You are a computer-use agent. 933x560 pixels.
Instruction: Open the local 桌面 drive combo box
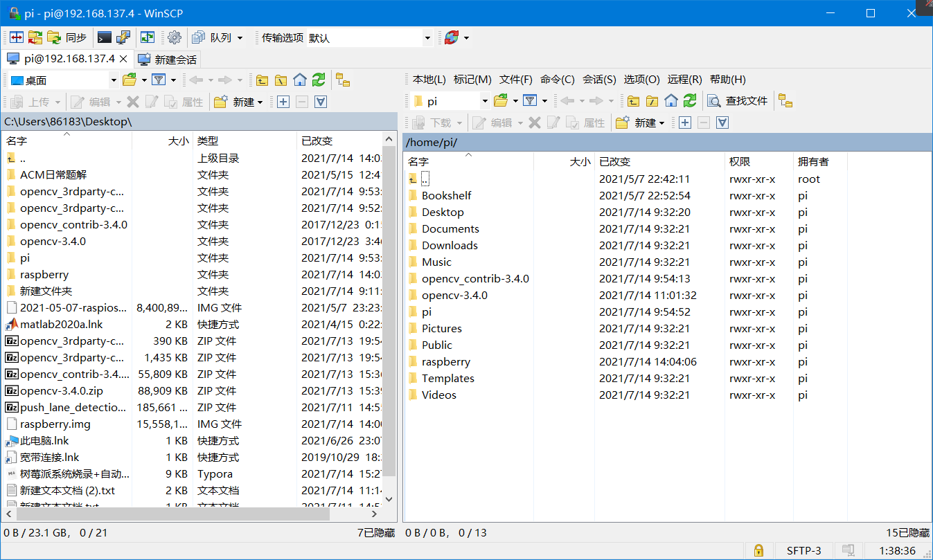click(x=64, y=80)
